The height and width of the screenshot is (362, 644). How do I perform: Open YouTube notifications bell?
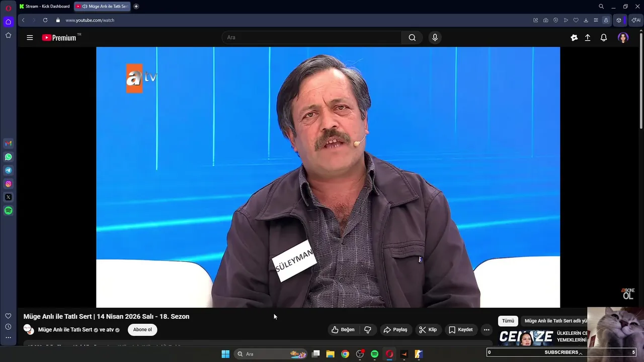click(604, 38)
